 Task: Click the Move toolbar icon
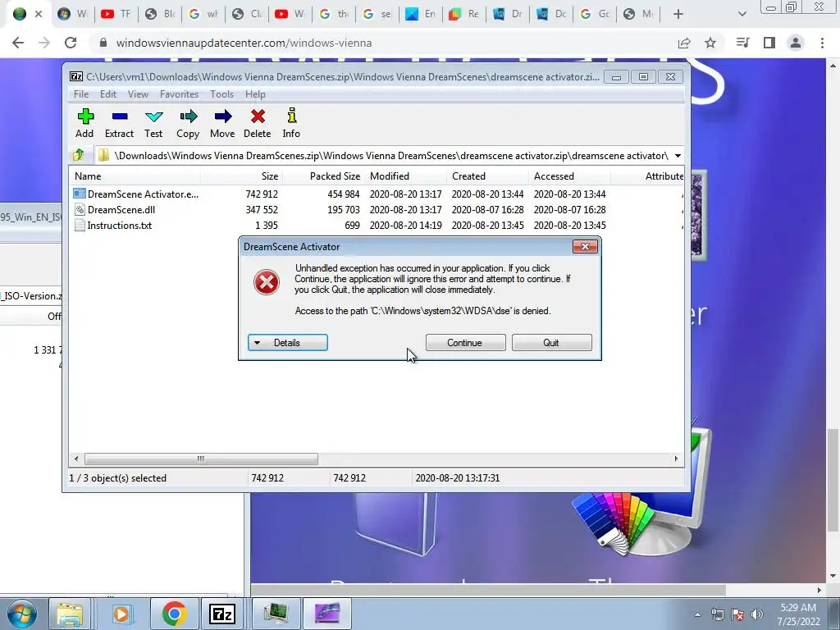coord(222,123)
